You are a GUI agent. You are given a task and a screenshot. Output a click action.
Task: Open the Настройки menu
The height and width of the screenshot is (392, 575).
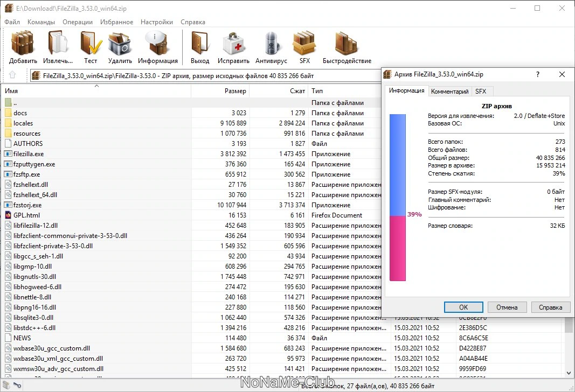tap(157, 22)
